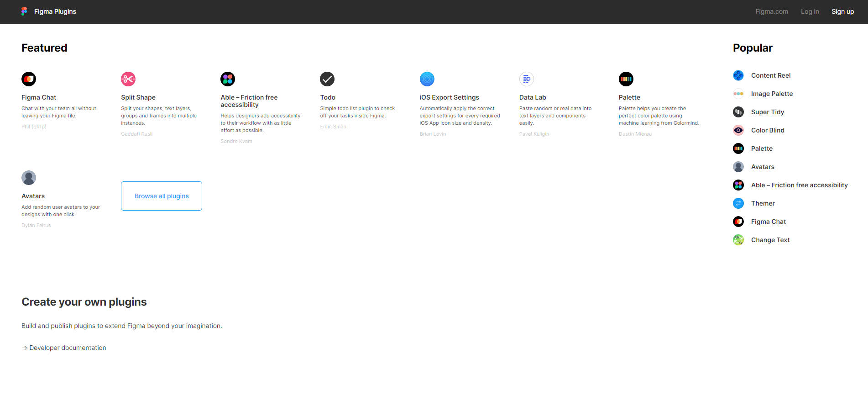This screenshot has height=397, width=868.
Task: Click the Palette title in Featured
Action: click(x=629, y=97)
